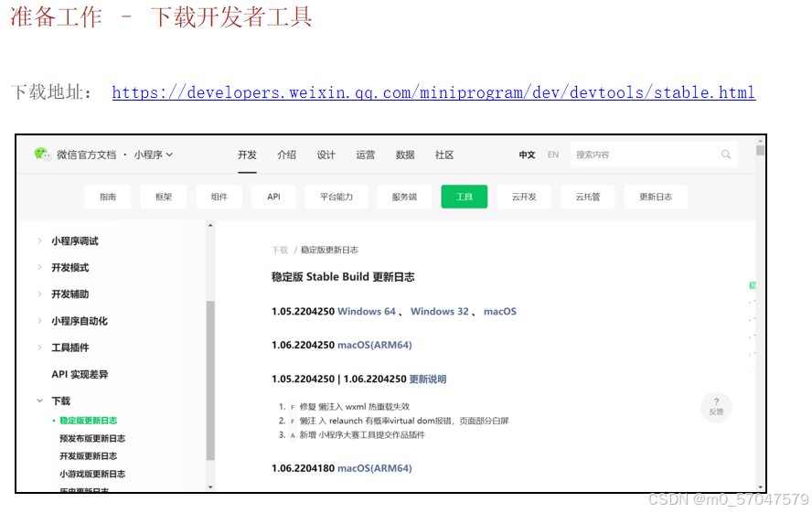Select 小游戏版更新日志 in the sidebar
The image size is (812, 513).
click(92, 474)
